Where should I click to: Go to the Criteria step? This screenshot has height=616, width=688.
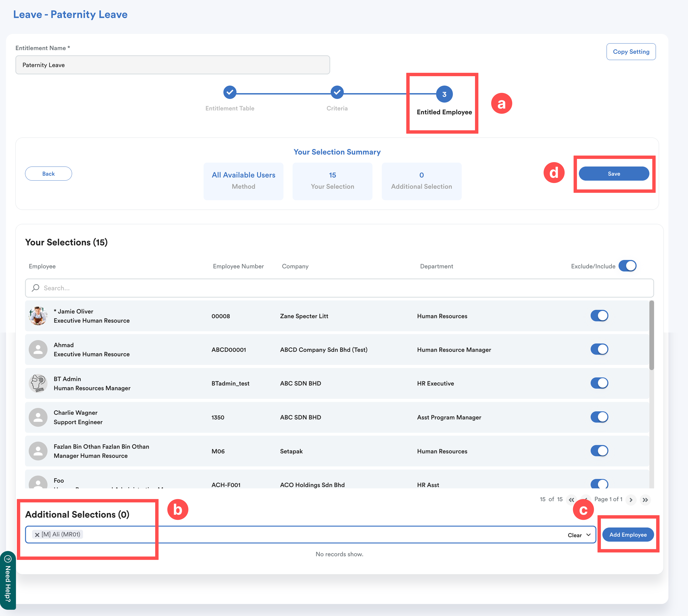click(337, 92)
